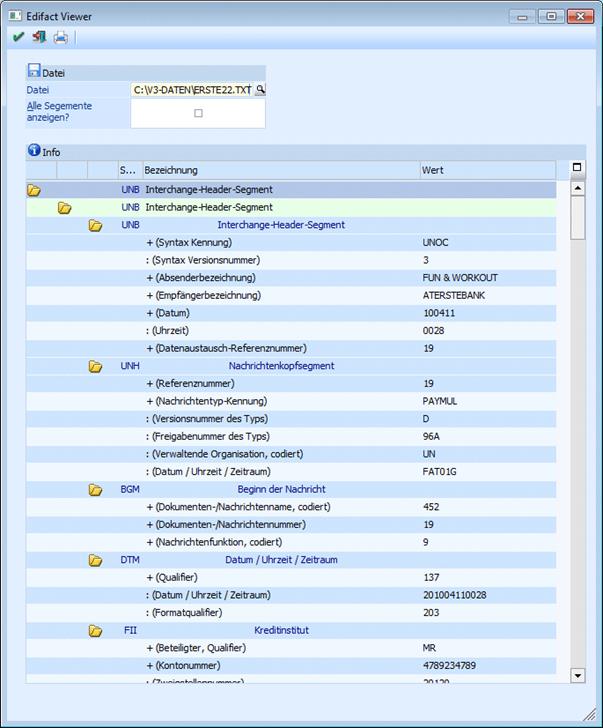The image size is (603, 728).
Task: Click the small square grid options icon
Action: 577,168
